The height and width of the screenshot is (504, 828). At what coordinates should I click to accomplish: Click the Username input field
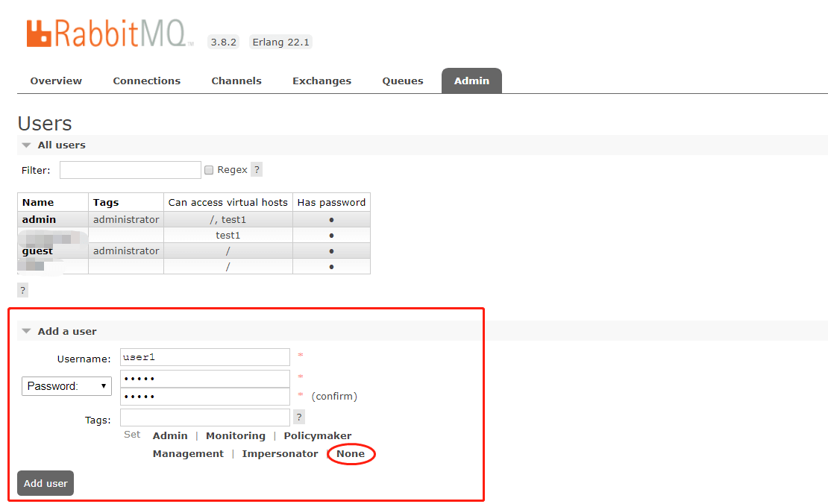(x=205, y=357)
